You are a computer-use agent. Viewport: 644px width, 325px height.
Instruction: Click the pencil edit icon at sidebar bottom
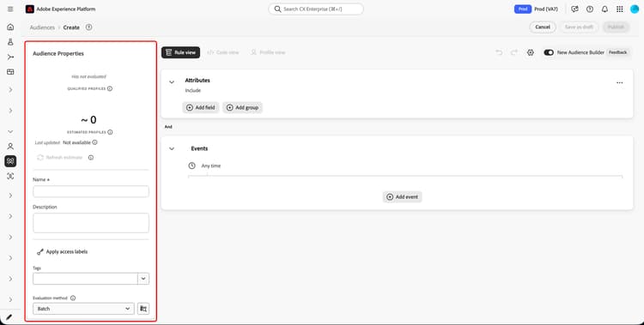[x=9, y=317]
